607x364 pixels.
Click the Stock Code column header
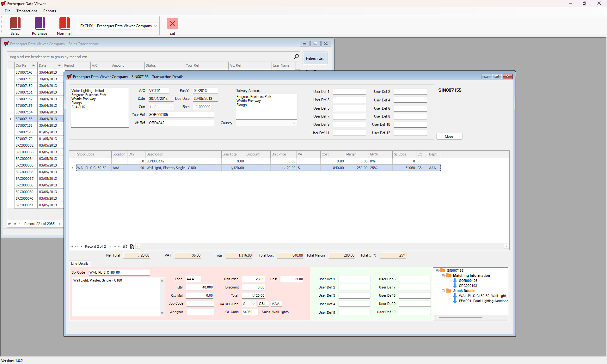[x=94, y=154]
